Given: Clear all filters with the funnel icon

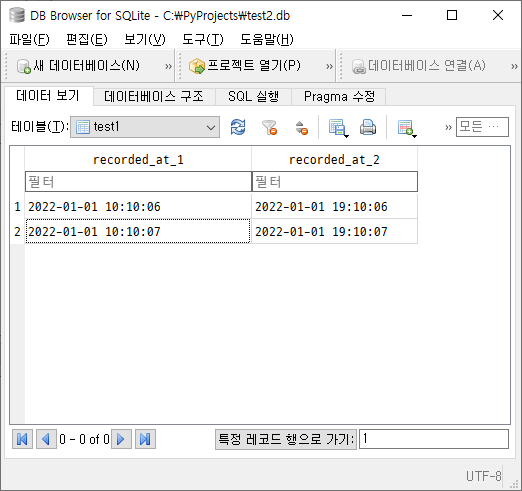Looking at the screenshot, I should pos(269,127).
